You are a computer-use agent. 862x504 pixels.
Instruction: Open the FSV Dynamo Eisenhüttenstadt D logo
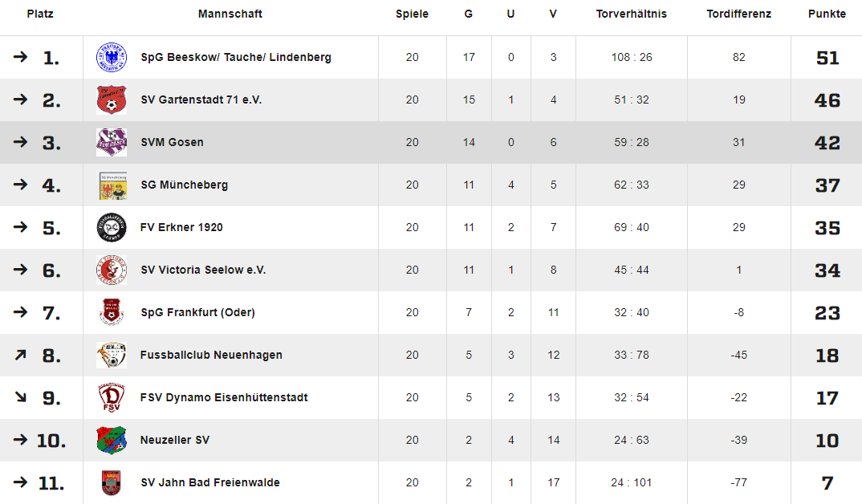[112, 397]
